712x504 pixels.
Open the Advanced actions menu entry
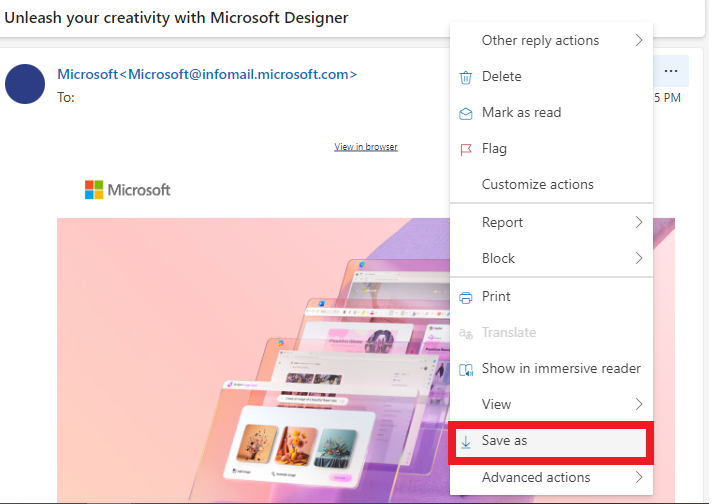click(551, 477)
